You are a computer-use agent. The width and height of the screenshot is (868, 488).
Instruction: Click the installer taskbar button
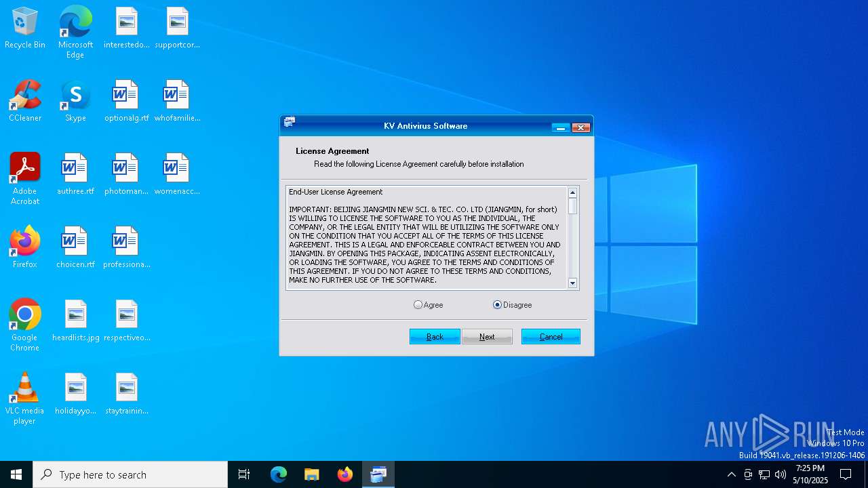378,474
